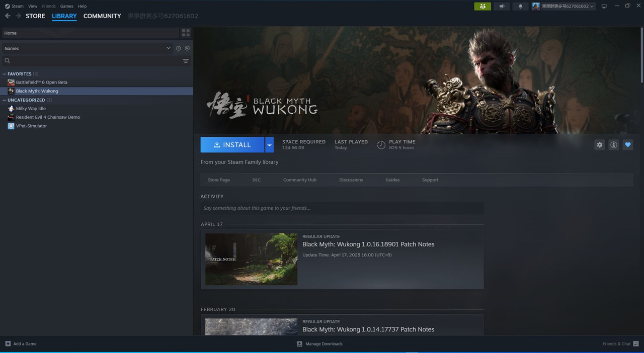Viewport: 644px width, 353px height.
Task: Click the search magnifier icon in the library
Action: pos(7,61)
